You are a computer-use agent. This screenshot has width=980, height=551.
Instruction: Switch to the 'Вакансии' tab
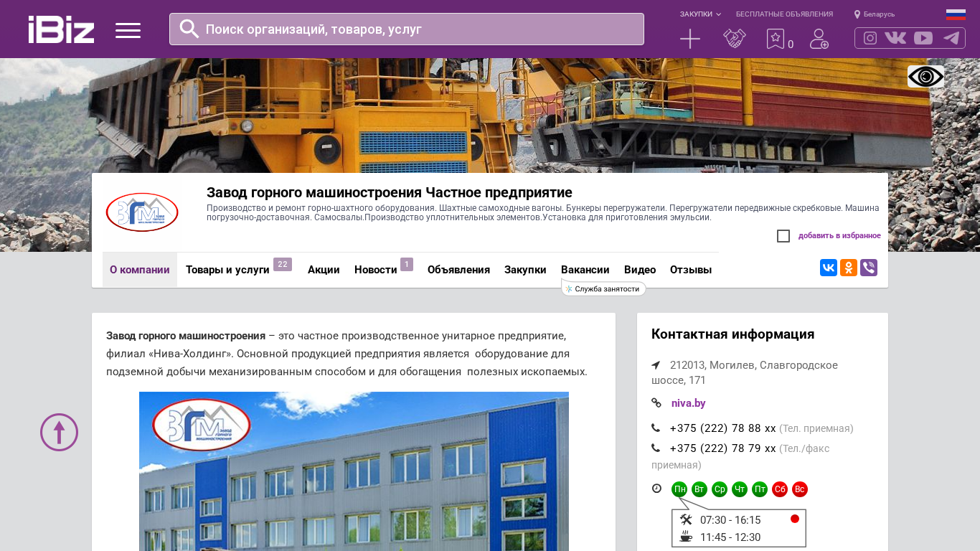tap(585, 270)
